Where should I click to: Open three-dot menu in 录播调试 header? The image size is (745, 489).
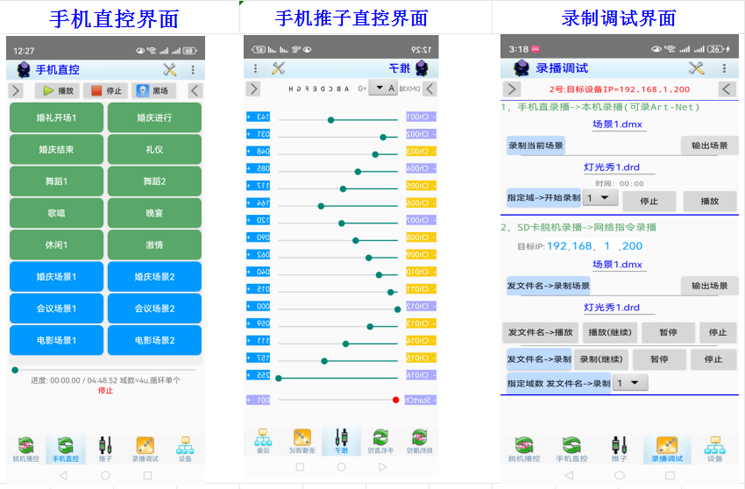727,68
